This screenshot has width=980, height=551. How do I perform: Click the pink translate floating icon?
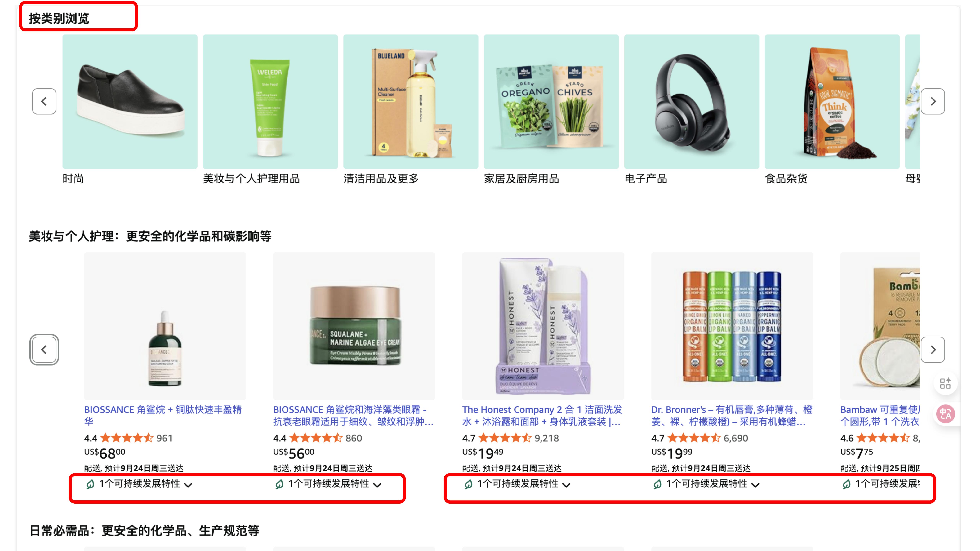945,414
